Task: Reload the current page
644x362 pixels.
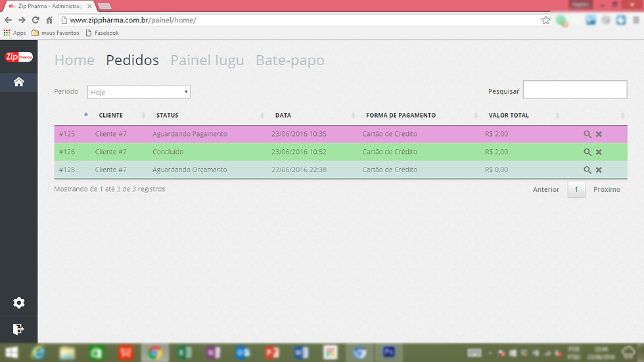Action: coord(35,20)
